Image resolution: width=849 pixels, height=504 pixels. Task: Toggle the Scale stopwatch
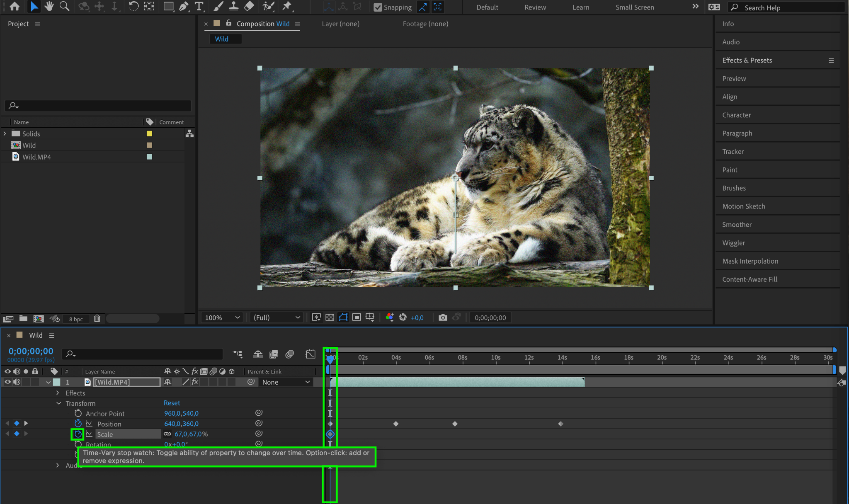tap(78, 434)
